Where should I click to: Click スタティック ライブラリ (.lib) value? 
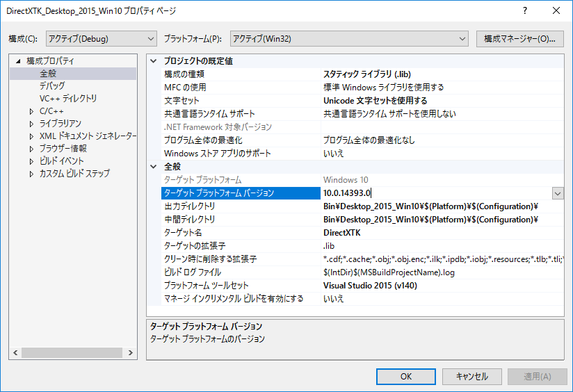[367, 74]
